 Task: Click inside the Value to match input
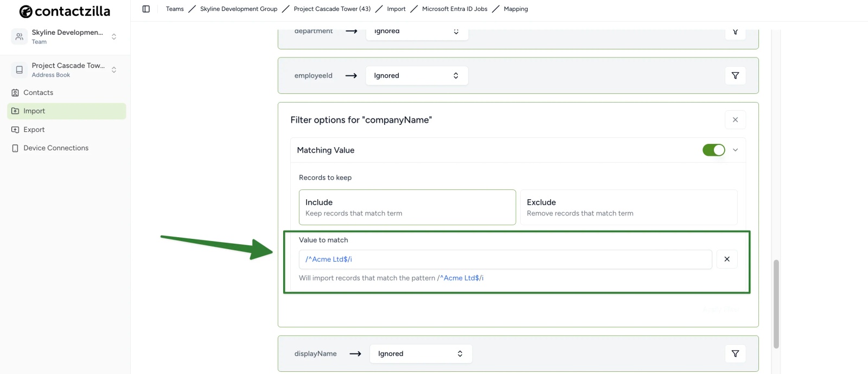505,259
